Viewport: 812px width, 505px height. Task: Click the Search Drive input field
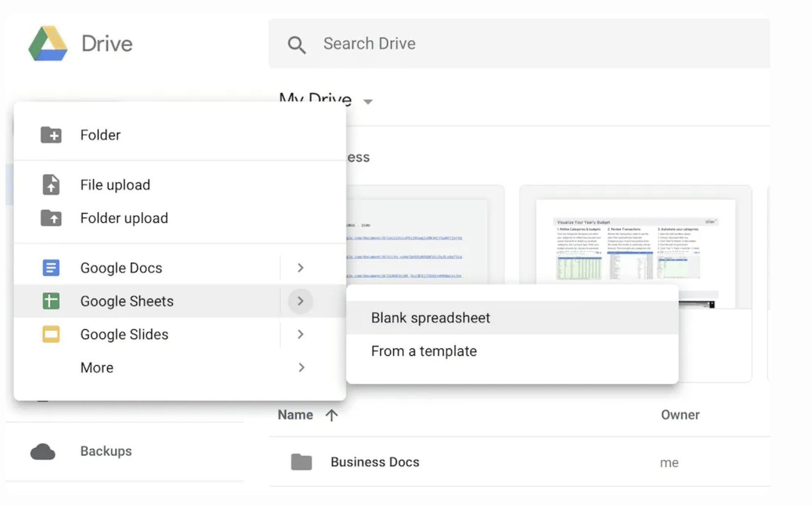[519, 44]
